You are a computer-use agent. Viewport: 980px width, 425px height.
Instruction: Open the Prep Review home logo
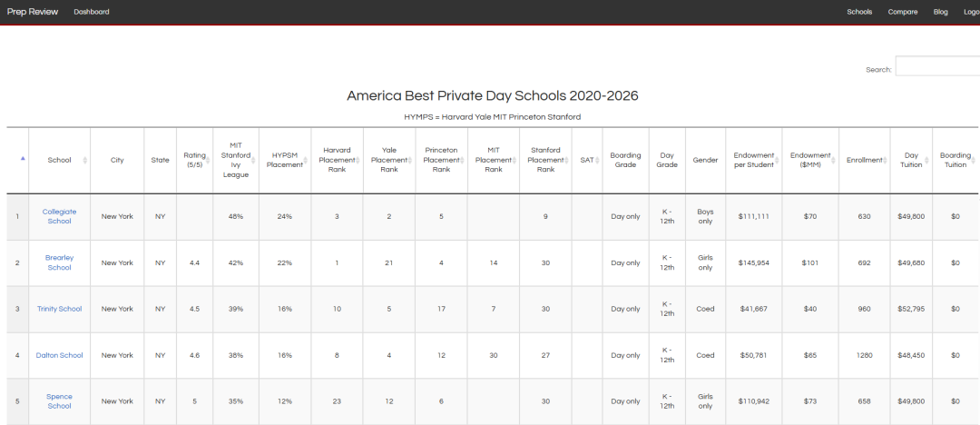pos(33,12)
